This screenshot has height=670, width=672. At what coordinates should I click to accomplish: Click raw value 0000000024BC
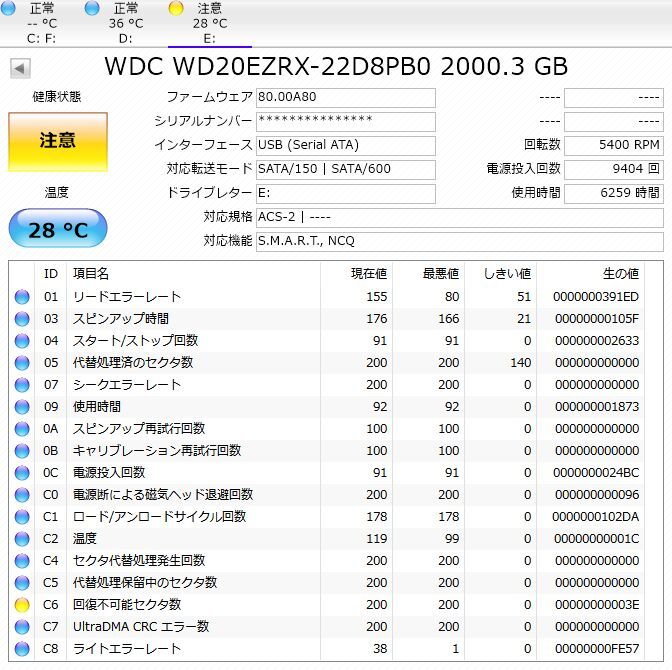[x=596, y=473]
